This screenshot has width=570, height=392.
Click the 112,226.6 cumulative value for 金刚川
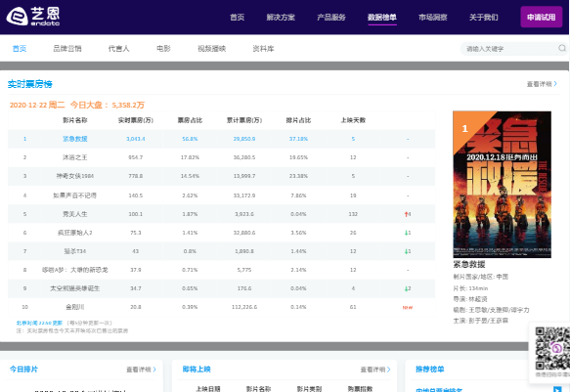point(244,307)
